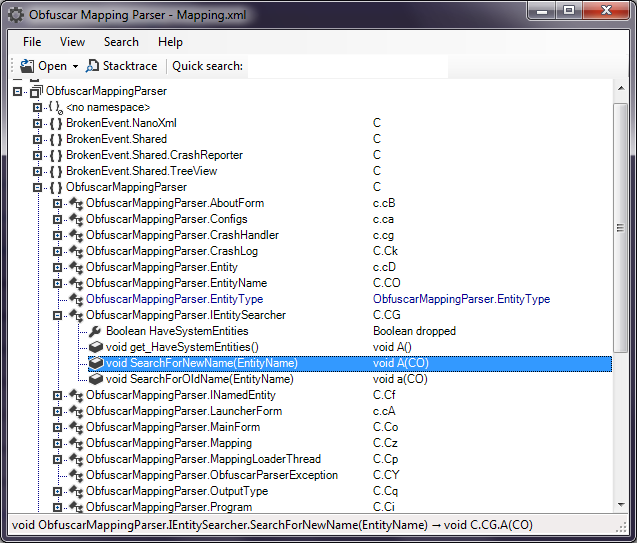This screenshot has height=543, width=637.
Task: Expand the BrokenEvent.Shared.TreeView namespace node
Action: click(x=38, y=171)
